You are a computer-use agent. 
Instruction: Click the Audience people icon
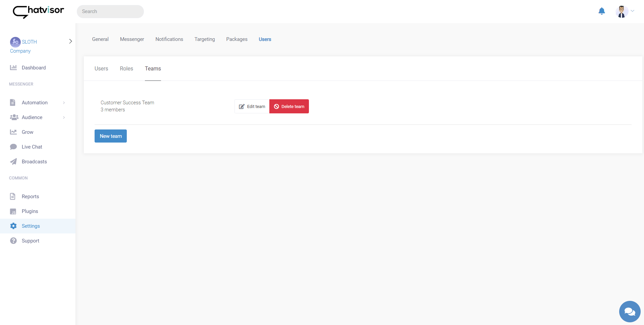(14, 117)
